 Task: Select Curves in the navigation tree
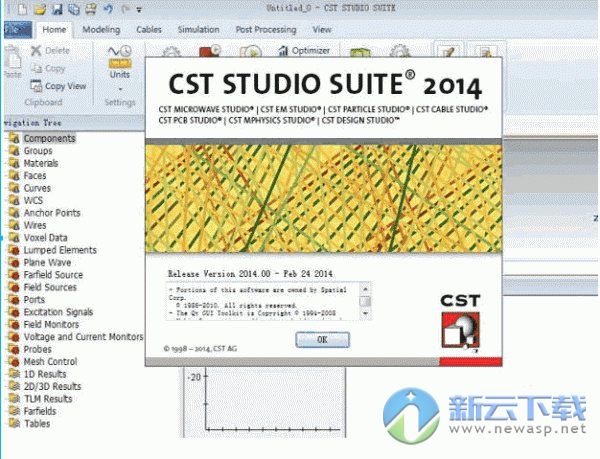[x=37, y=188]
